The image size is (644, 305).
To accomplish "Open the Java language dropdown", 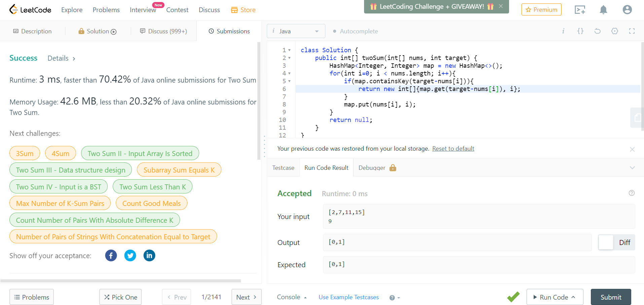I will 296,31.
